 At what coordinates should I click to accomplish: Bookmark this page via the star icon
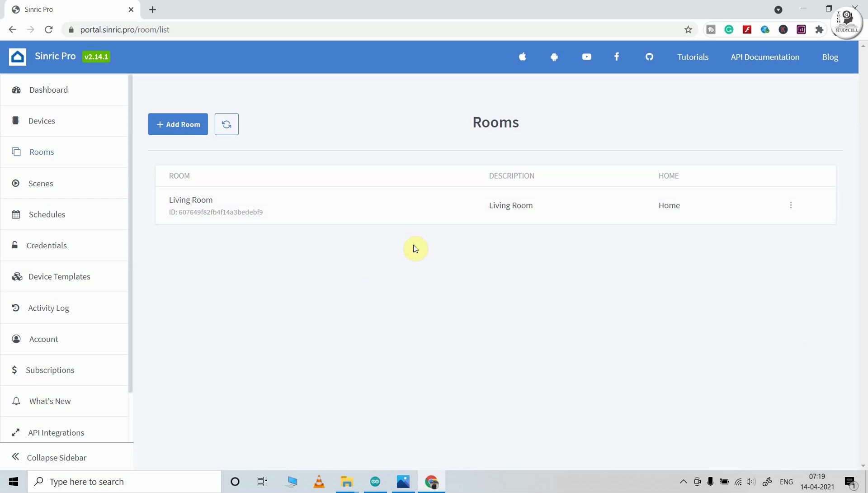(689, 29)
